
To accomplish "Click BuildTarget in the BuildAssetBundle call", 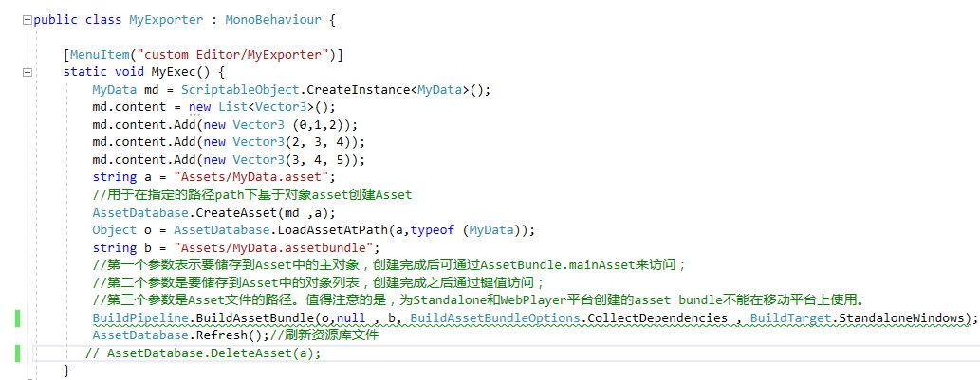I will pos(791,318).
